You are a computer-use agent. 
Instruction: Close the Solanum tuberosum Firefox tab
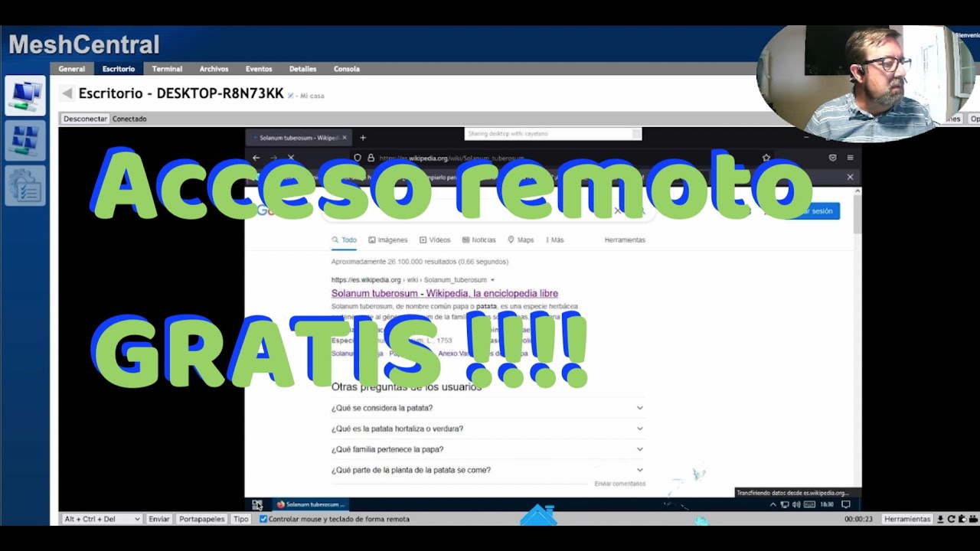pos(345,138)
